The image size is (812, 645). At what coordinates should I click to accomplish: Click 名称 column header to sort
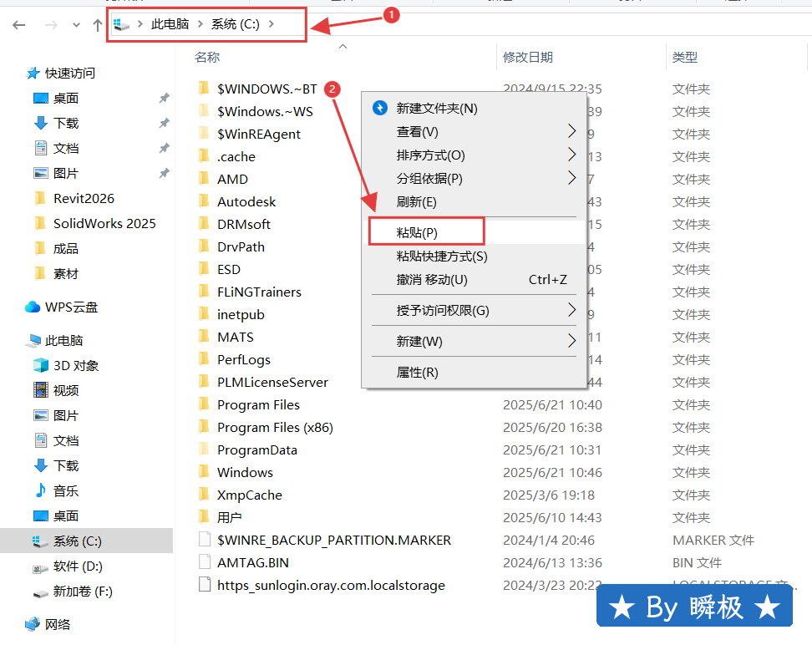[207, 57]
